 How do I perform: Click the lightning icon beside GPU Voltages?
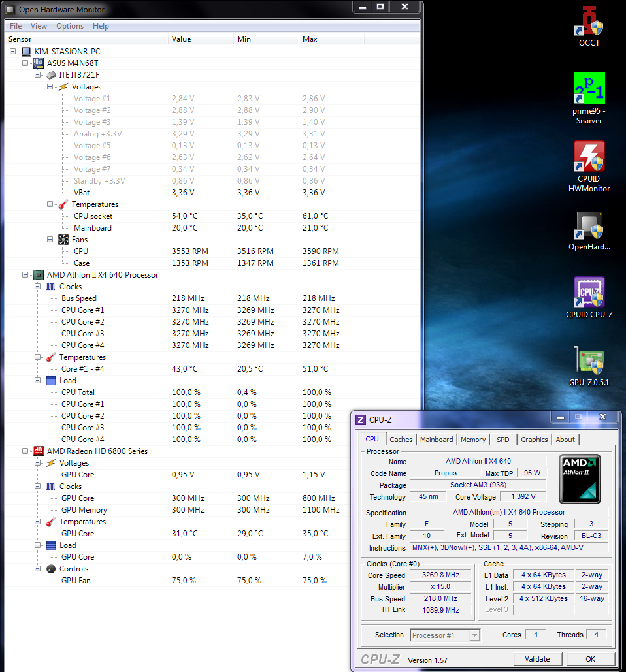51,463
